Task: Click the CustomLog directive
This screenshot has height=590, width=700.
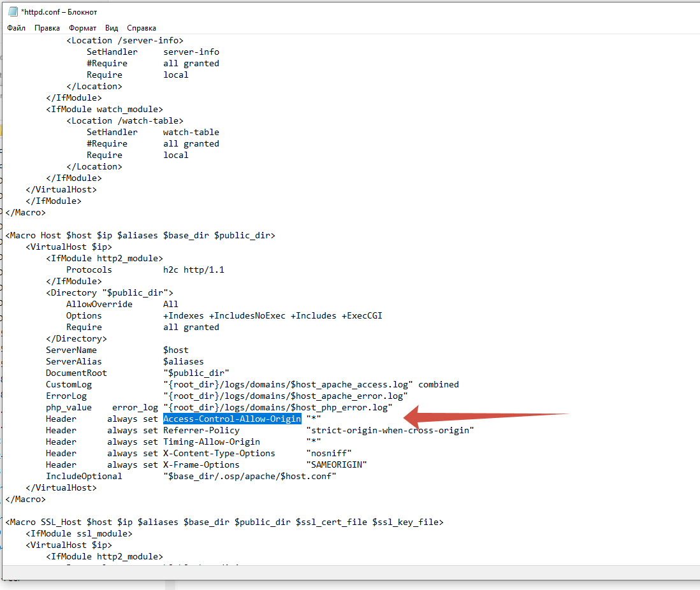Action: 69,385
